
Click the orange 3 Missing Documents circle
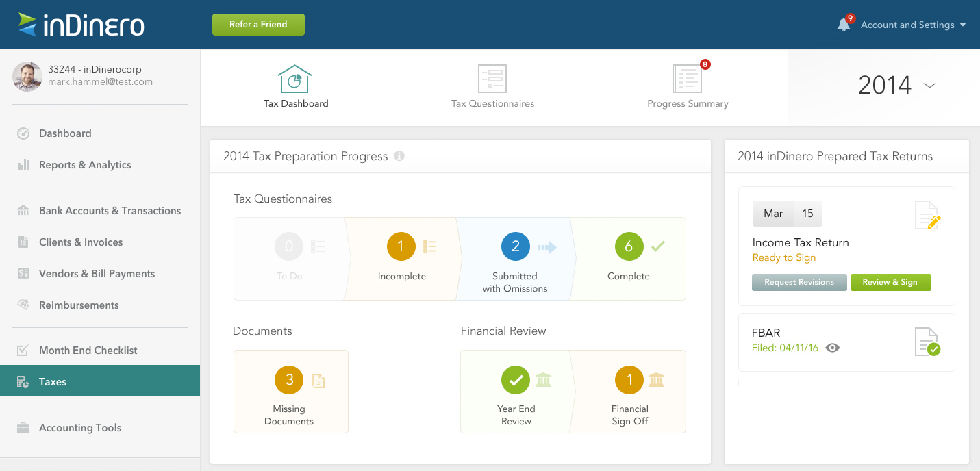click(289, 380)
